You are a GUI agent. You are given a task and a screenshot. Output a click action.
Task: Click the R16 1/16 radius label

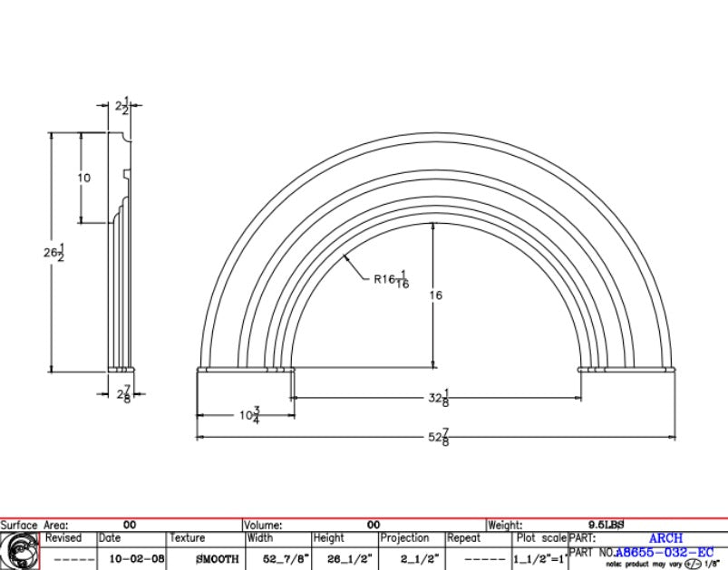391,280
